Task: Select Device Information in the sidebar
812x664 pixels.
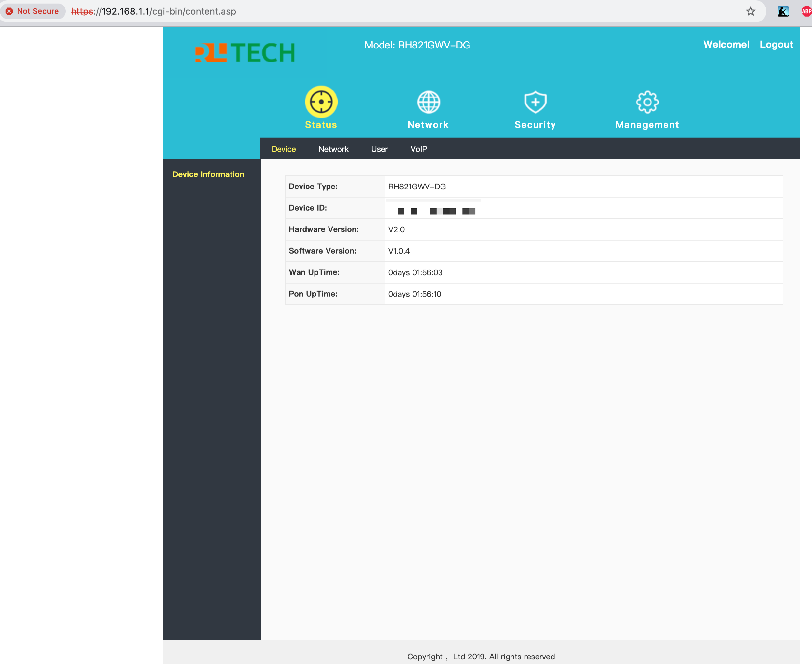Action: [x=208, y=174]
